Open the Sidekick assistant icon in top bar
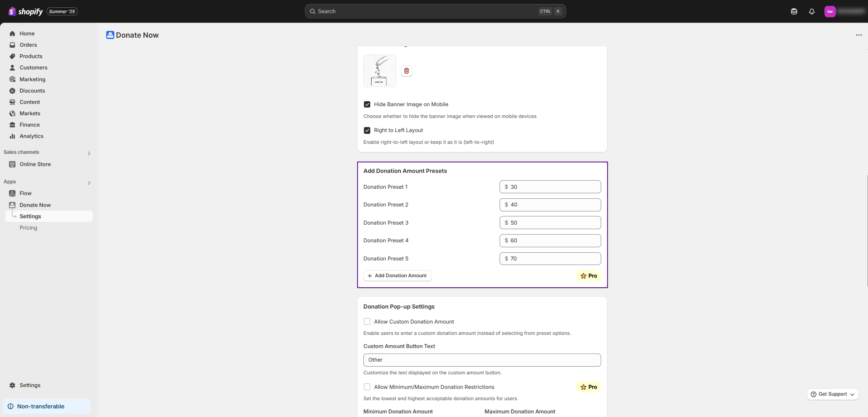The image size is (868, 417). [x=794, y=11]
